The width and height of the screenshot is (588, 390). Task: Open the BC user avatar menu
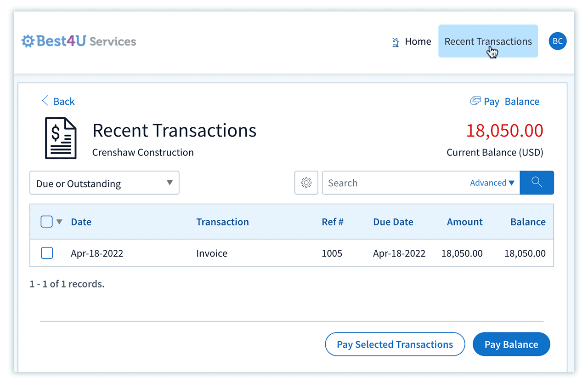point(557,41)
